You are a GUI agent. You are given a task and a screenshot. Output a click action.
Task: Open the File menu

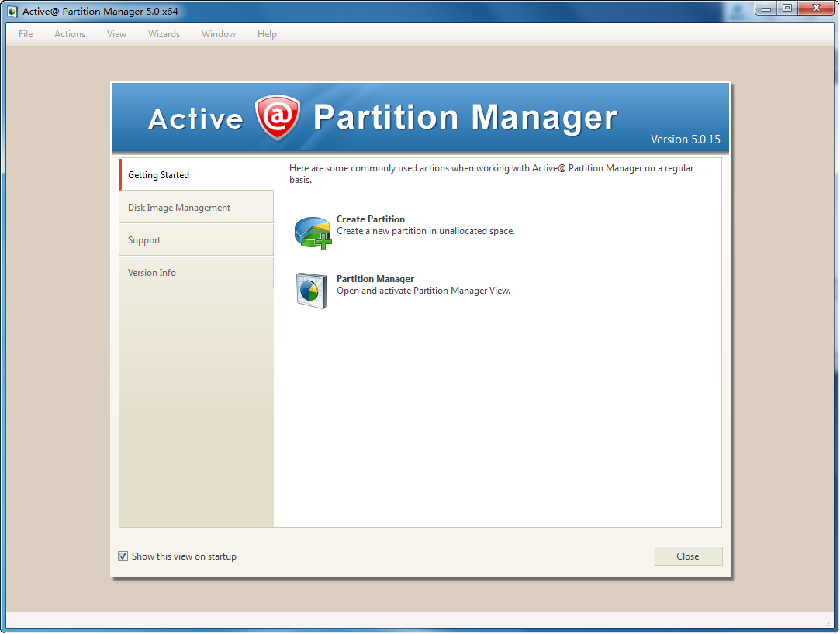click(26, 34)
